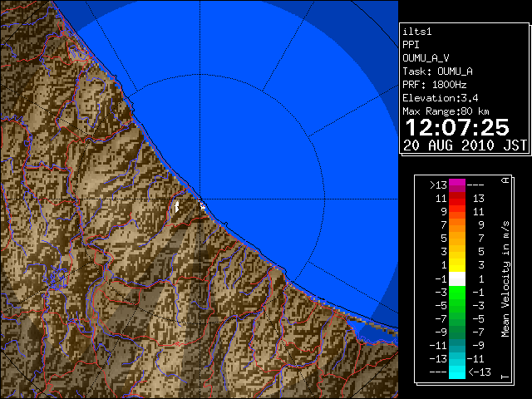The width and height of the screenshot is (532, 399).
Task: Pick the white zero-velocity swatch
Action: 457,279
